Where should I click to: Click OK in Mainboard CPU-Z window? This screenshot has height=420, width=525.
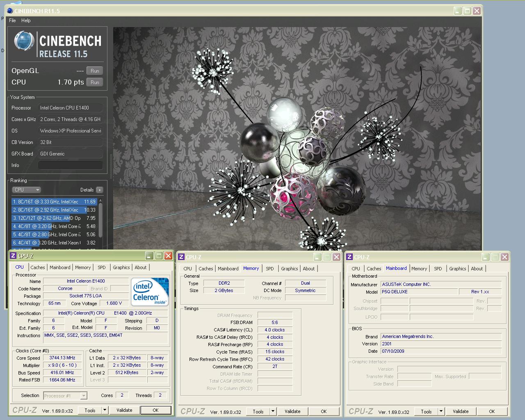point(492,411)
